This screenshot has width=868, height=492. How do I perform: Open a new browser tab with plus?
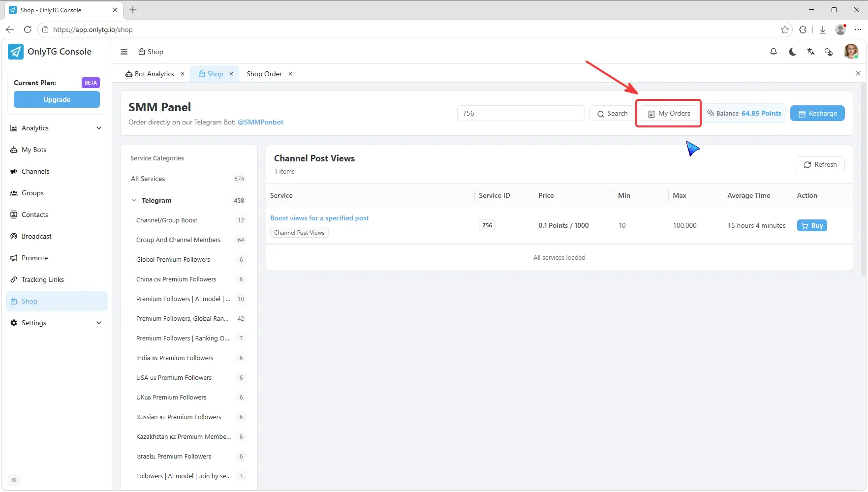[x=133, y=10]
